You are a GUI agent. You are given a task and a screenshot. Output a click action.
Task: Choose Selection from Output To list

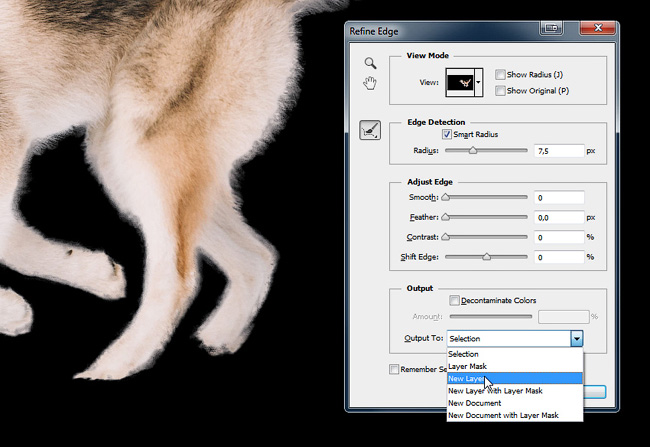(515, 354)
